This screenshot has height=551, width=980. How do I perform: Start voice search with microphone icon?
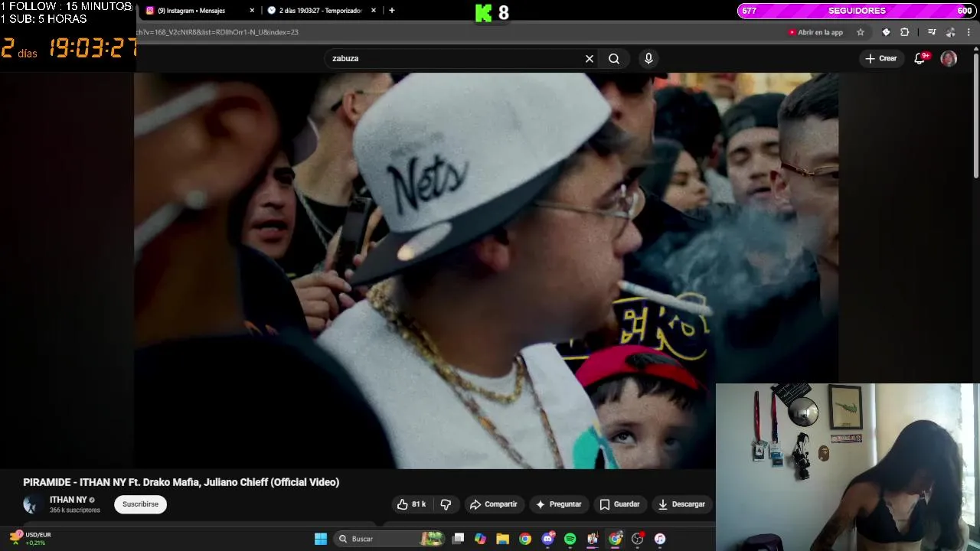(648, 58)
